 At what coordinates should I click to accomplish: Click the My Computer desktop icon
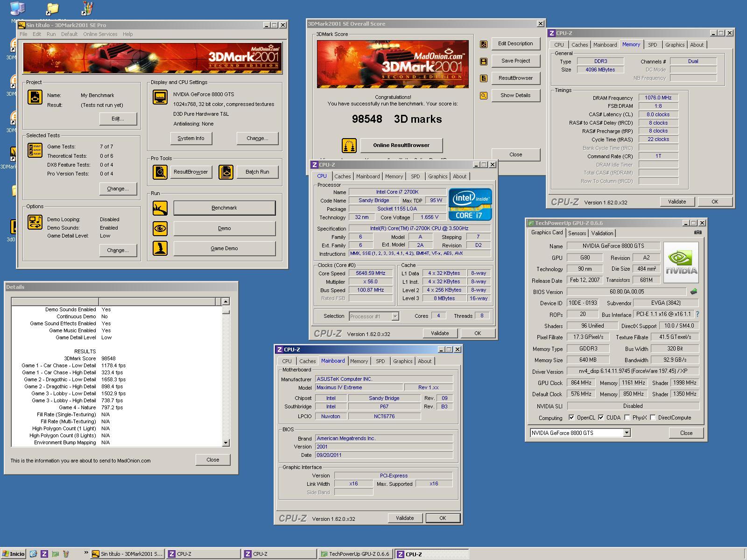click(x=17, y=9)
